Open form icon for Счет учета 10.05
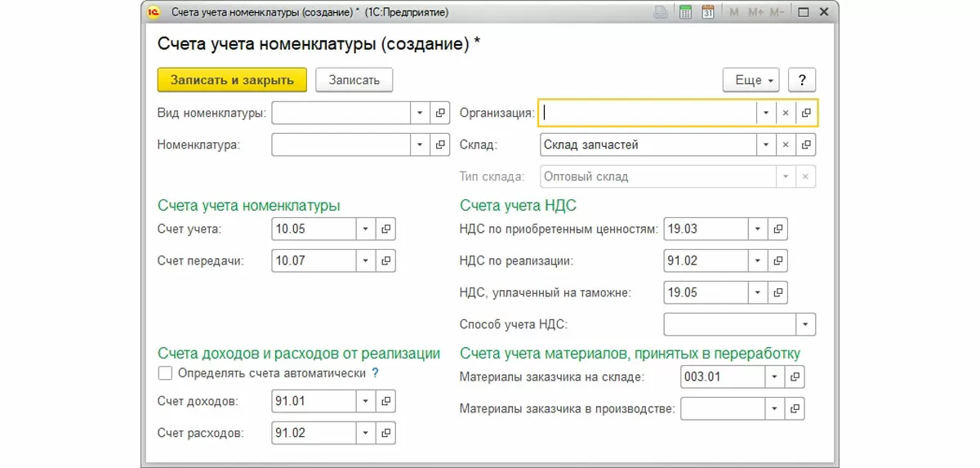Viewport: 980px width, 468px height. 386,230
